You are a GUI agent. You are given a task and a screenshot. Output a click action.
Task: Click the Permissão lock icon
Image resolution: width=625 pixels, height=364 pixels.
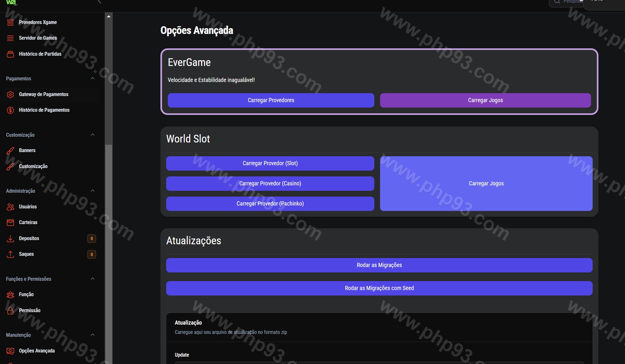[x=10, y=311]
